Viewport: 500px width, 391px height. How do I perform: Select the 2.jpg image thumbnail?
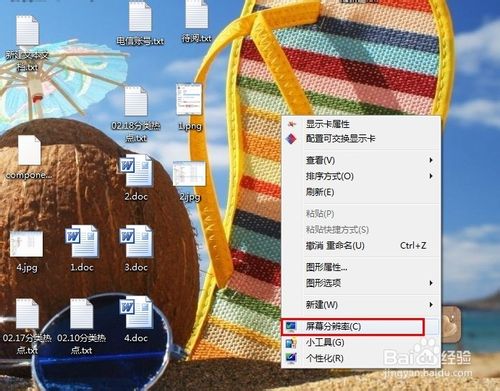pos(189,181)
